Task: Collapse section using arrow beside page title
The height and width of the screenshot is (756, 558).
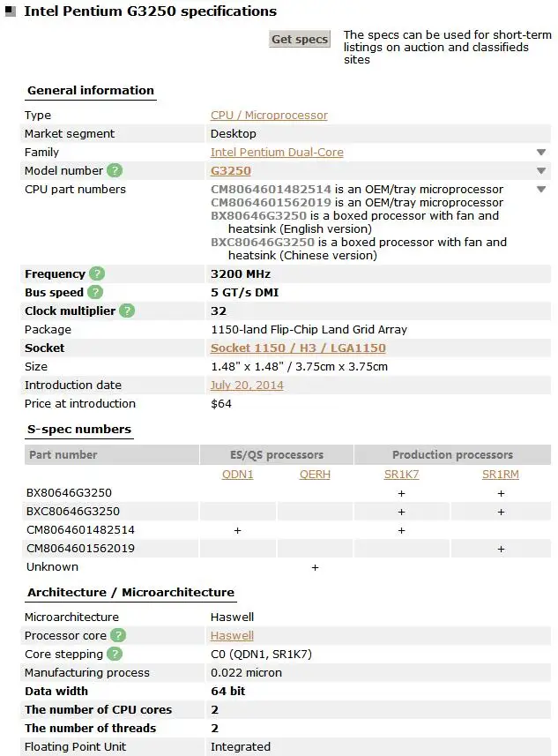Action: [10, 12]
